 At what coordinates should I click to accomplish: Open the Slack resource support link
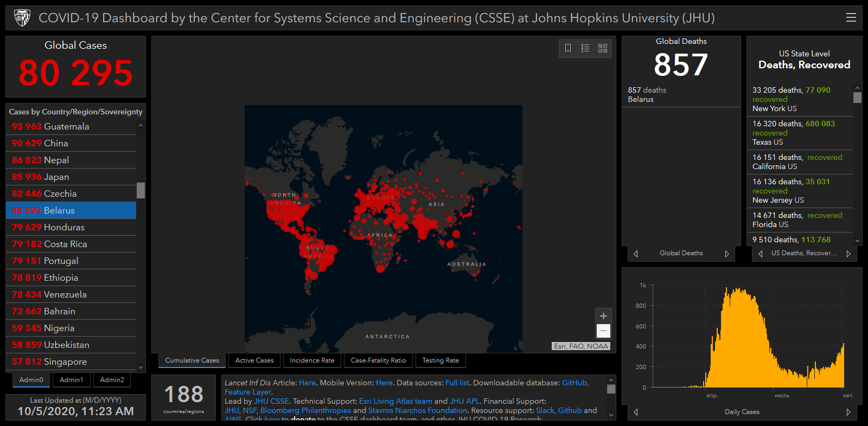pyautogui.click(x=545, y=411)
